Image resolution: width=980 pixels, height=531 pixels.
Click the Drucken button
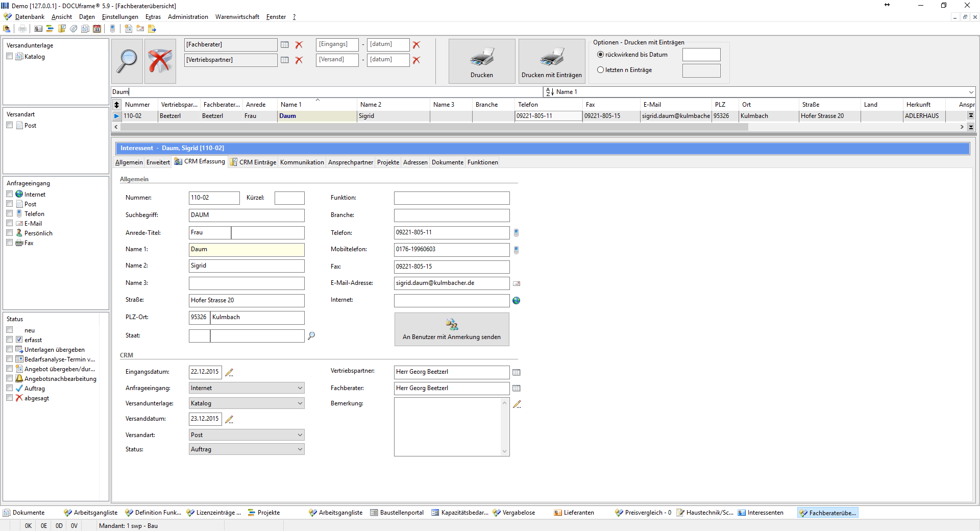pos(482,61)
